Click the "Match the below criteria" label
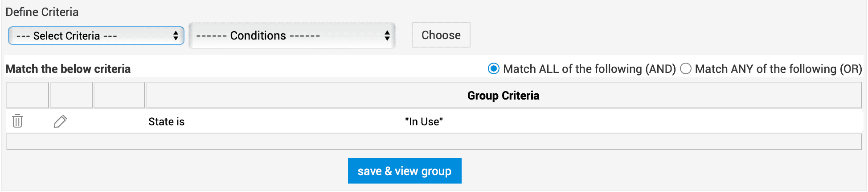Image resolution: width=868 pixels, height=192 pixels. 68,69
